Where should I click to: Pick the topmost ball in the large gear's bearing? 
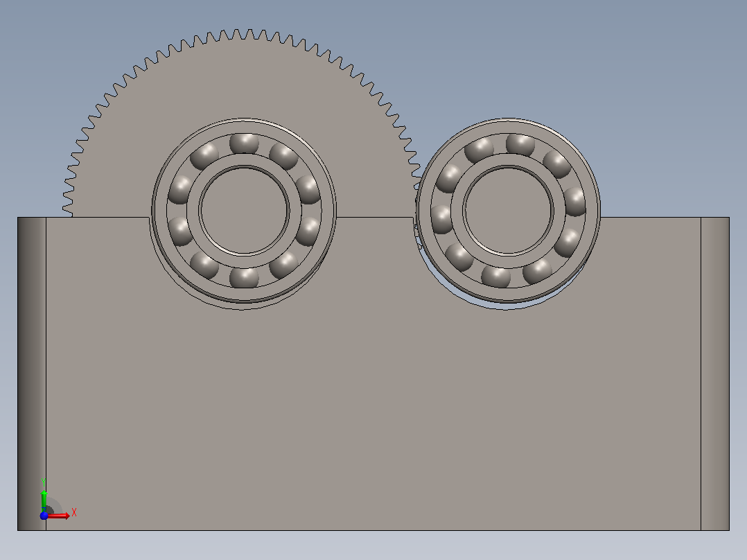pyautogui.click(x=244, y=143)
